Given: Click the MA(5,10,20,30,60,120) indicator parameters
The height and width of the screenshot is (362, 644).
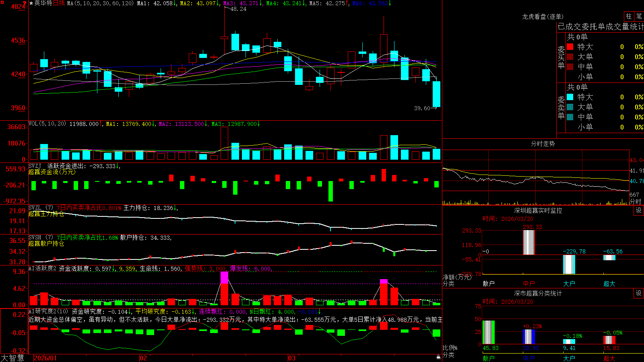Looking at the screenshot, I should point(100,3).
